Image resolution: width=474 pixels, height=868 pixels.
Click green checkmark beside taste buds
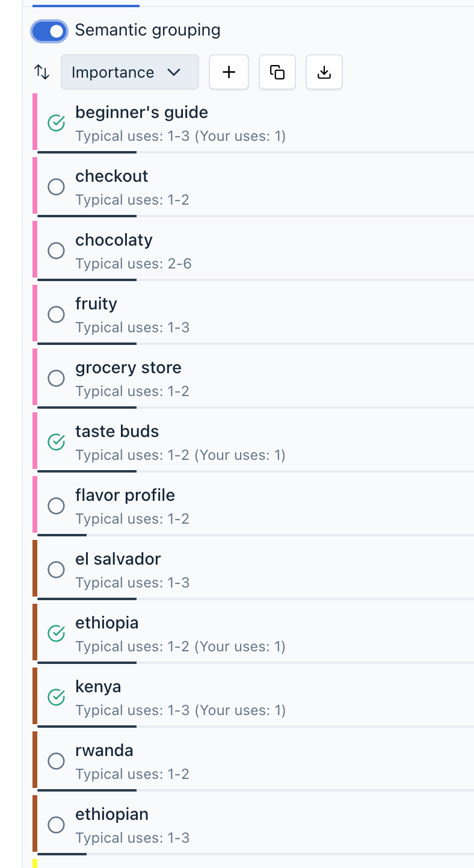pyautogui.click(x=56, y=442)
